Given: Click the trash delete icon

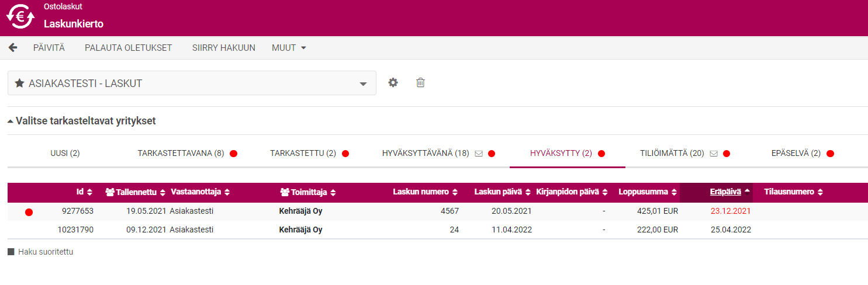Looking at the screenshot, I should [420, 83].
